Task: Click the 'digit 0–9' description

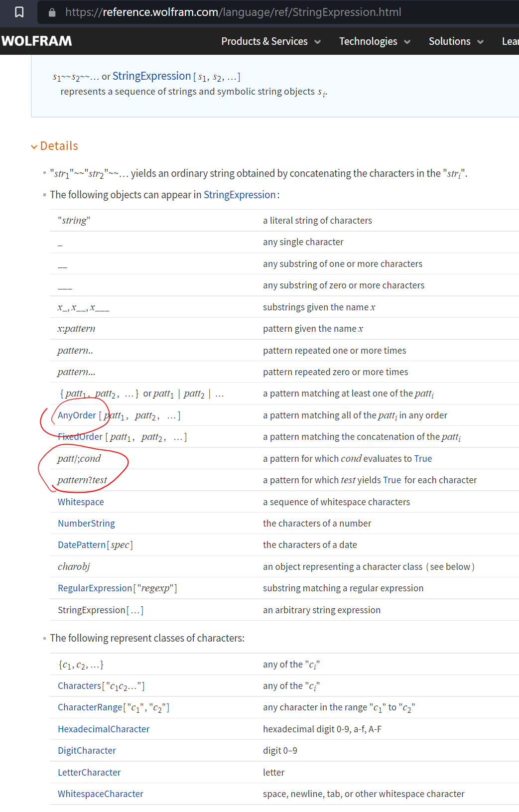Action: [x=280, y=751]
